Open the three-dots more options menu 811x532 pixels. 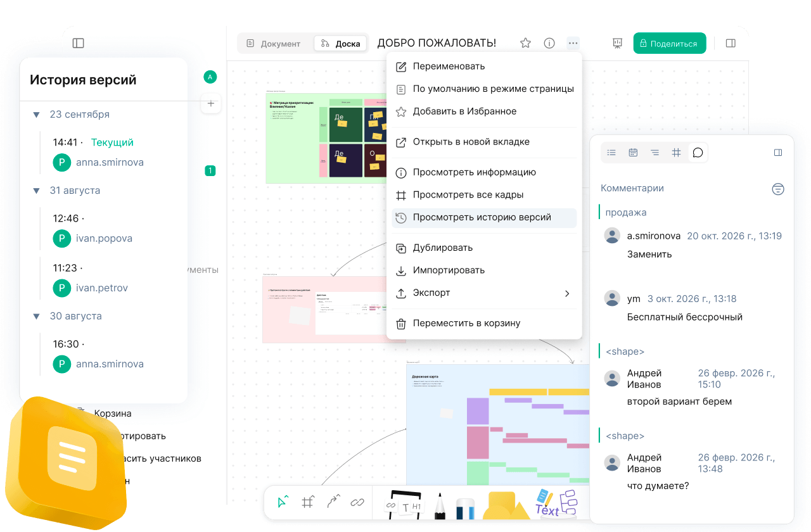(x=573, y=43)
